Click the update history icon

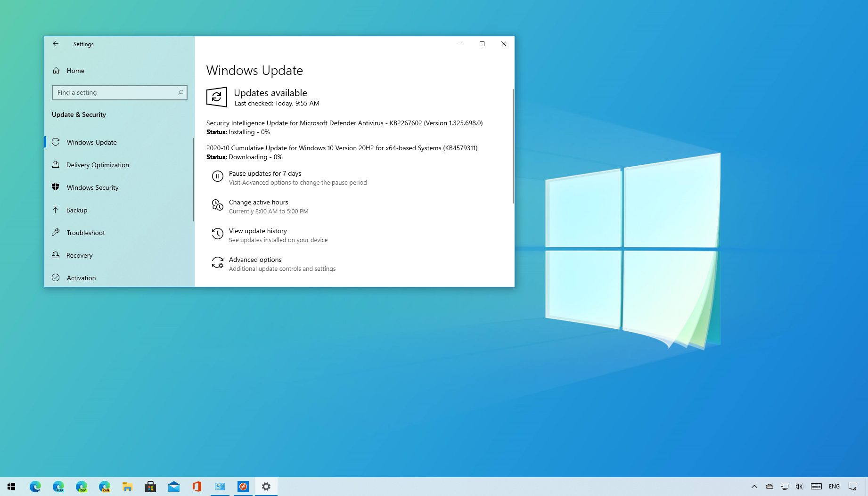[217, 234]
